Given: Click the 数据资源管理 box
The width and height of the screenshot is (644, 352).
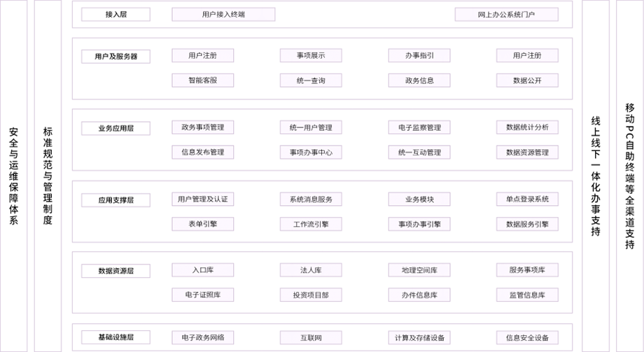Looking at the screenshot, I should (527, 153).
